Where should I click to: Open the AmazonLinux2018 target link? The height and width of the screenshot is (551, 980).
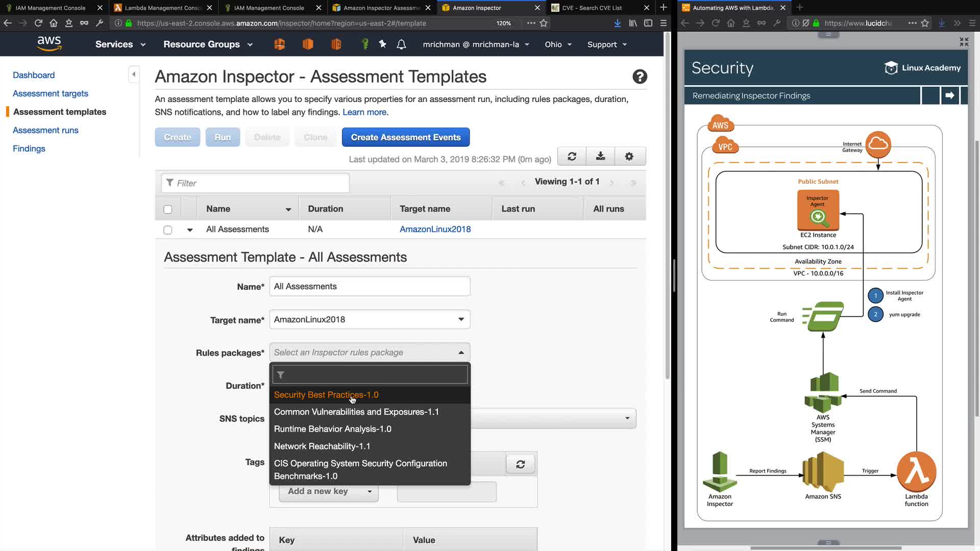pos(435,230)
